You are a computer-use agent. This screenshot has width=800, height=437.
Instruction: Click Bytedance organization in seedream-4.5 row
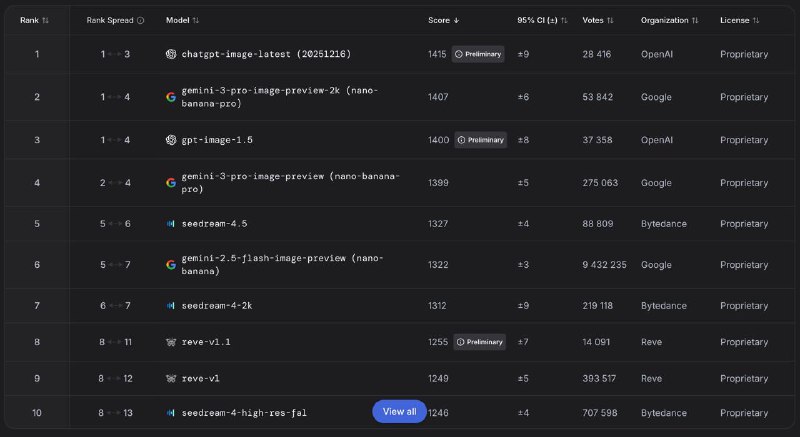pos(664,223)
